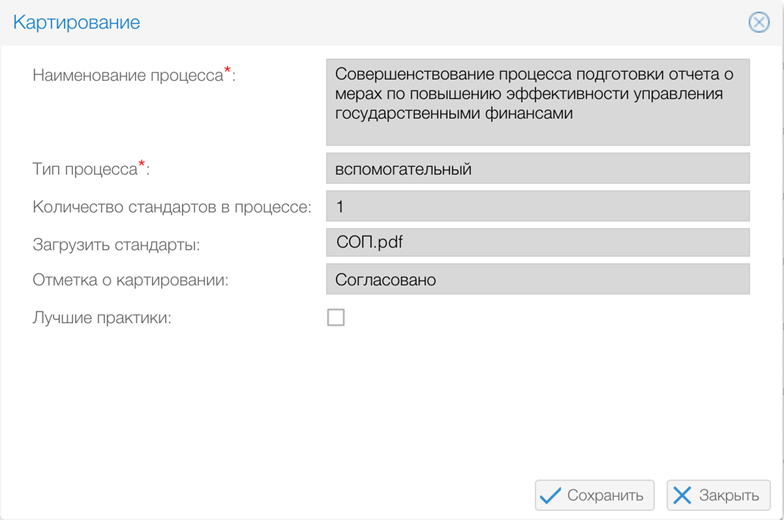Click the Наименование процесса text area

(537, 103)
